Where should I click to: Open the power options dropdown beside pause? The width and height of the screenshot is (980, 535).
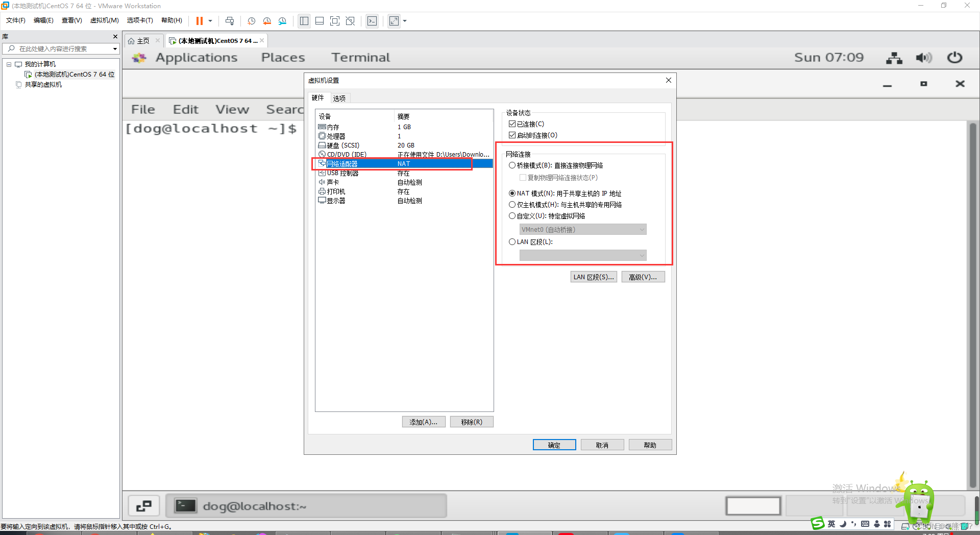210,21
